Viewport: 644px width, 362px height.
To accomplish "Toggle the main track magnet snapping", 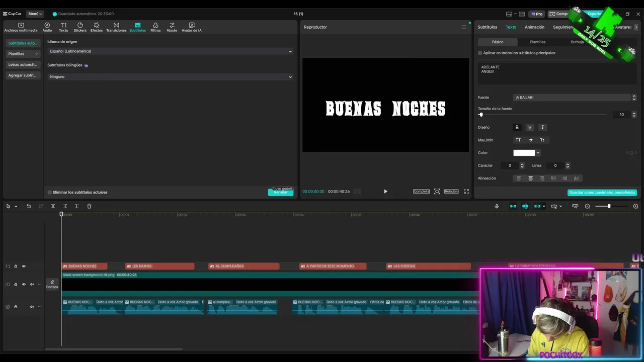I will pyautogui.click(x=513, y=206).
